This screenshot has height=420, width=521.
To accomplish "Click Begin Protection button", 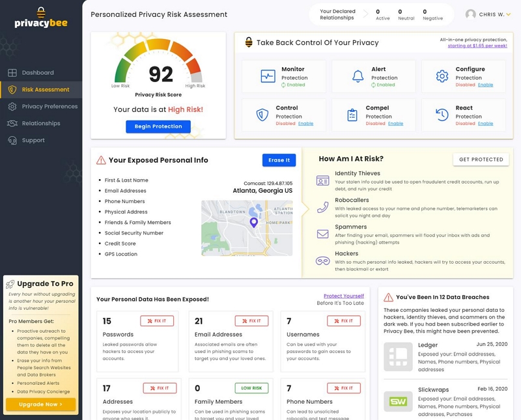I will 158,126.
